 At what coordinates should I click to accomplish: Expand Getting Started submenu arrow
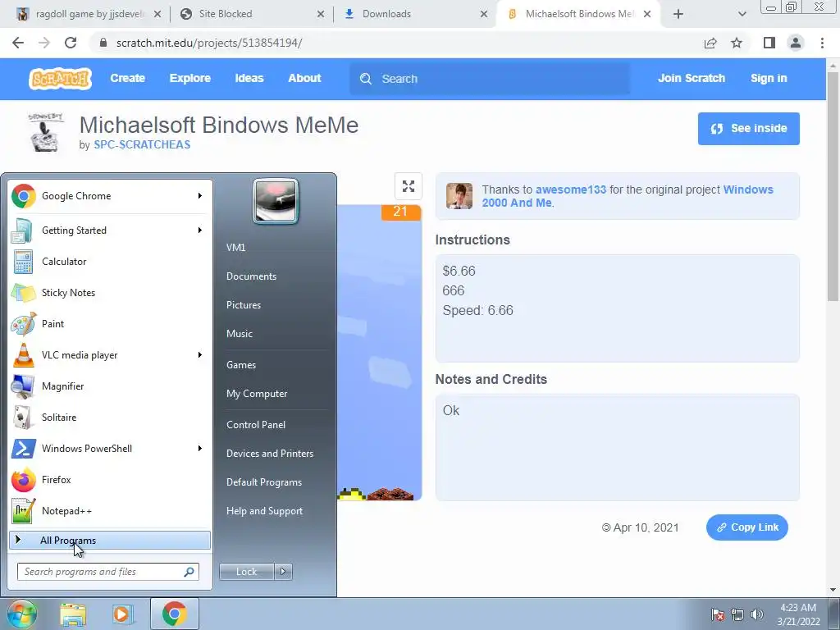tap(200, 231)
